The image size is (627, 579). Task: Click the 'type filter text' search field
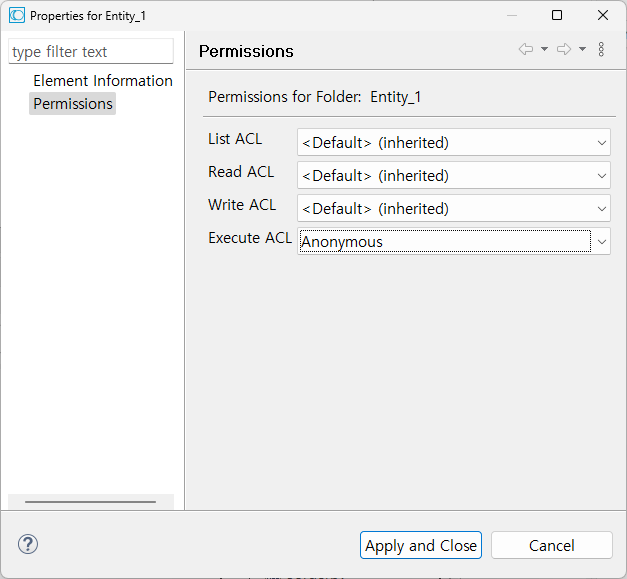pyautogui.click(x=90, y=51)
